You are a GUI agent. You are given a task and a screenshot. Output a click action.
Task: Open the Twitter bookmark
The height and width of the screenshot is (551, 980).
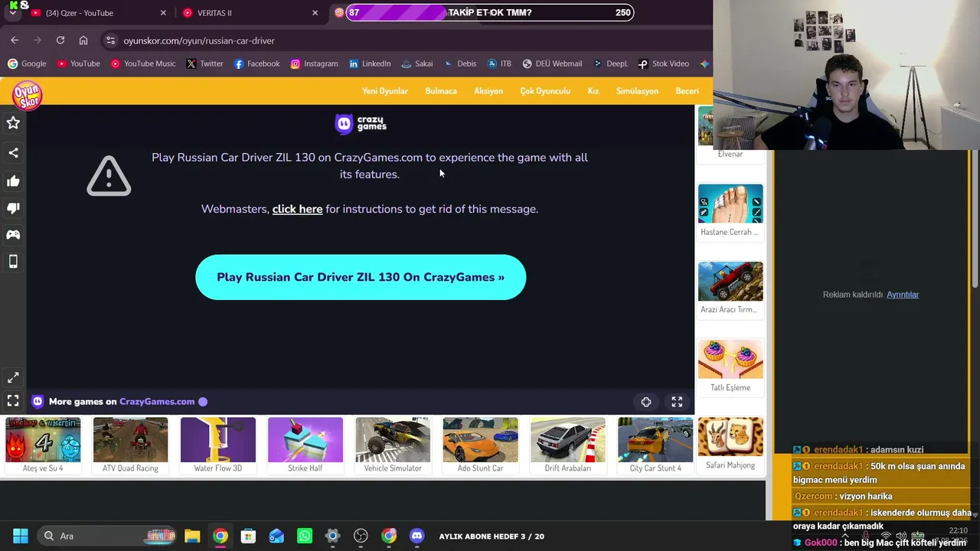(204, 64)
